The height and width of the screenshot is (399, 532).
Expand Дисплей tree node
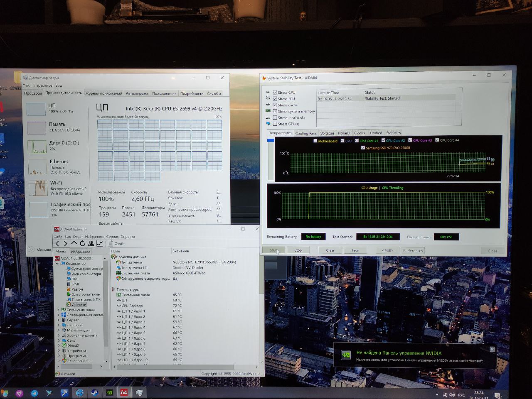pos(58,325)
